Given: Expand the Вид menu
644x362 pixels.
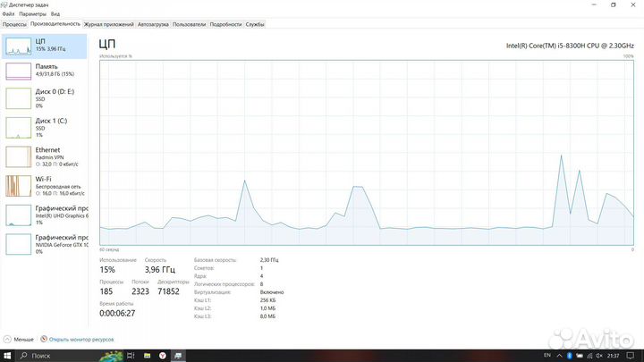Looking at the screenshot, I should (55, 14).
